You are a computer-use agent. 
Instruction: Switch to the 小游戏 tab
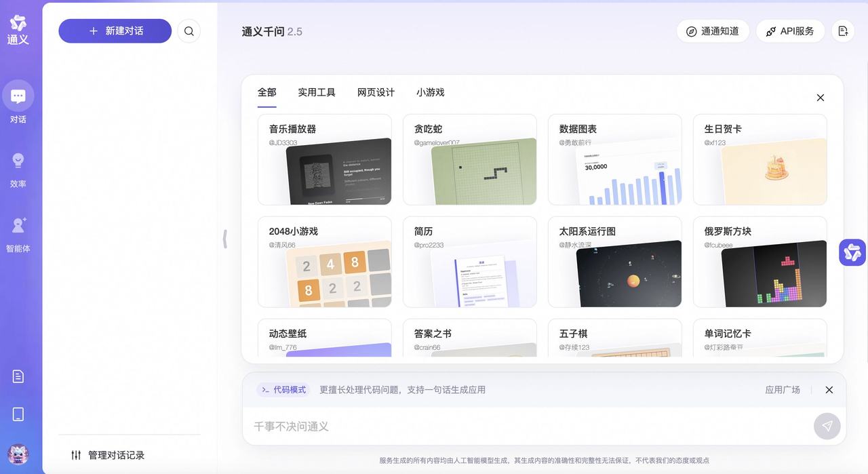pyautogui.click(x=431, y=92)
